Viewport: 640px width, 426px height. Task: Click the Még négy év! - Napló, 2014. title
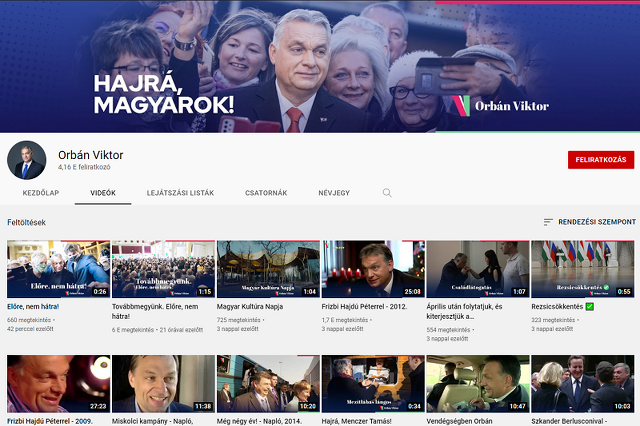tap(260, 421)
